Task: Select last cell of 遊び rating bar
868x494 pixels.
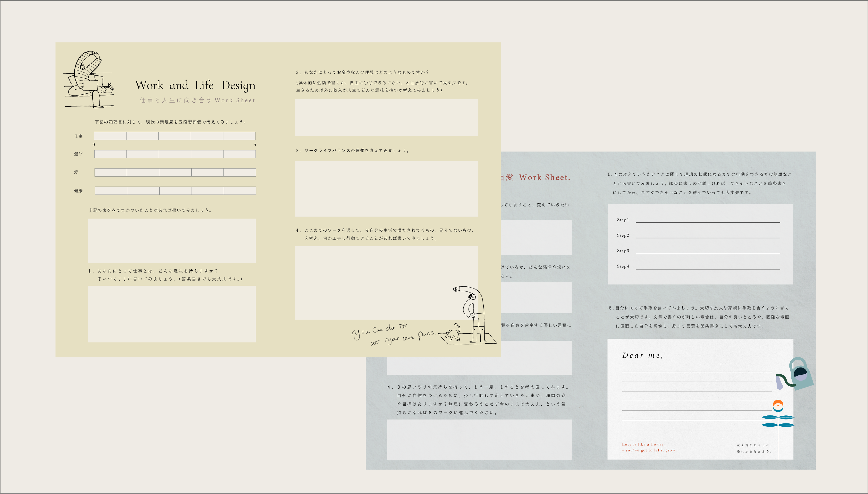Action: [239, 154]
